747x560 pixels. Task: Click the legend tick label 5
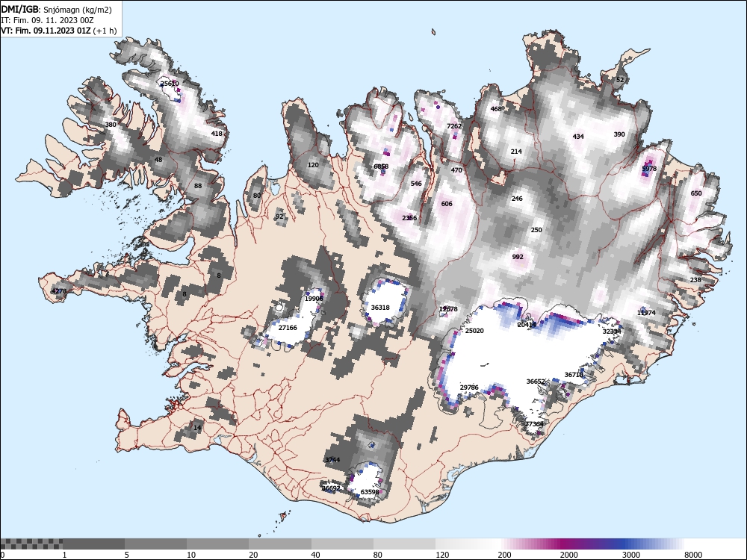[x=127, y=555]
